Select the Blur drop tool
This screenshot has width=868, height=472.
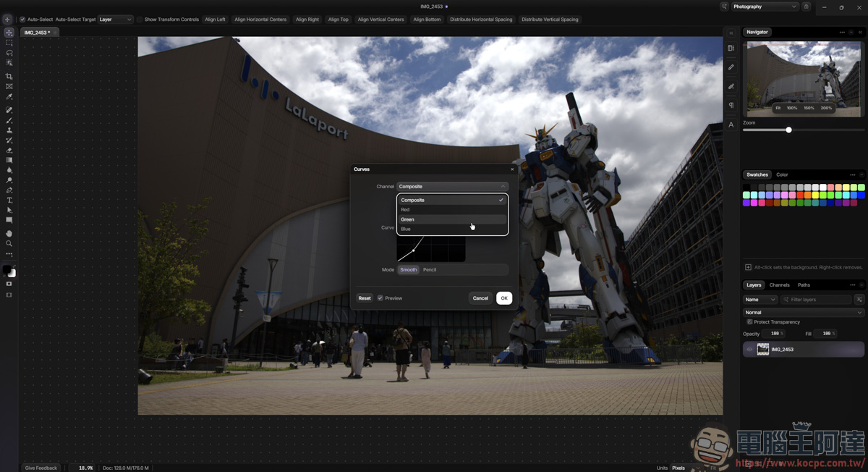tap(9, 170)
